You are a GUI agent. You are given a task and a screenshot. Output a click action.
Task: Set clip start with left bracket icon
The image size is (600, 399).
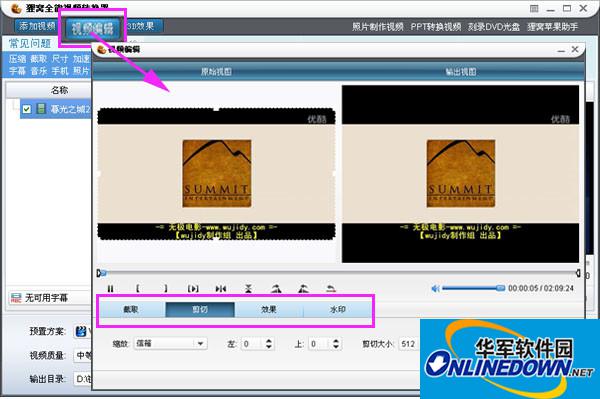138,288
